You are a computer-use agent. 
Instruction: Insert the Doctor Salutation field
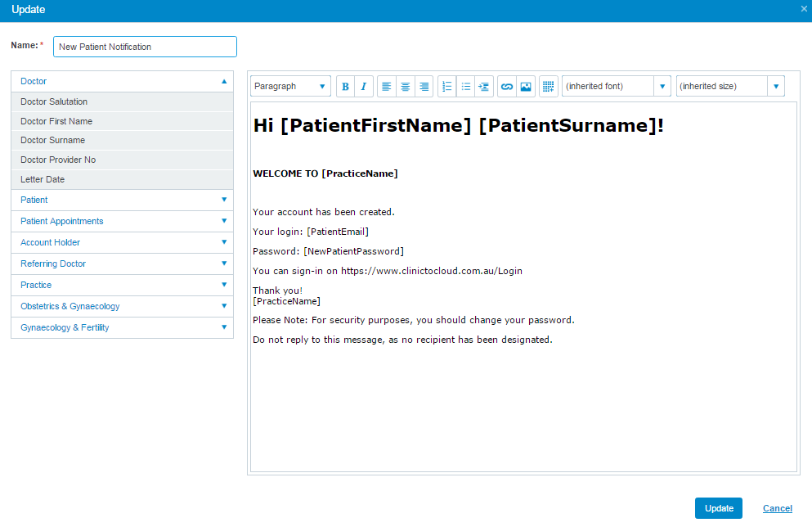point(122,101)
